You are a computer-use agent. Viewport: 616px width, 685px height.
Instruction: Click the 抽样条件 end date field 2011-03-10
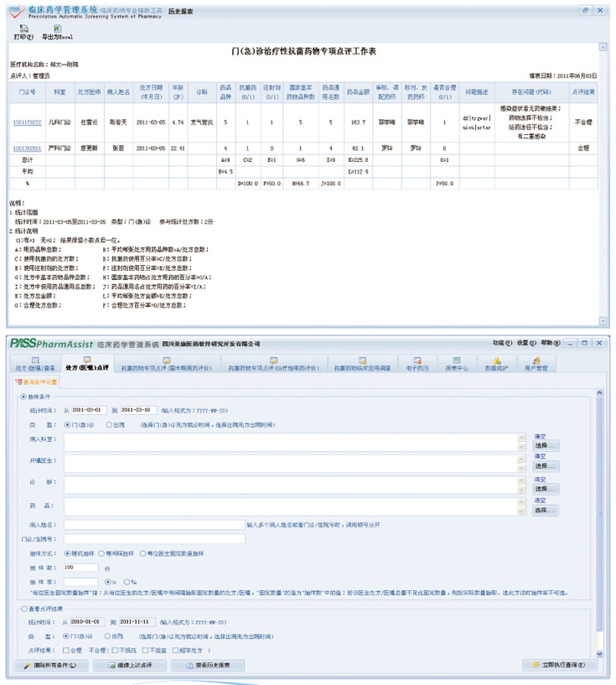point(138,410)
